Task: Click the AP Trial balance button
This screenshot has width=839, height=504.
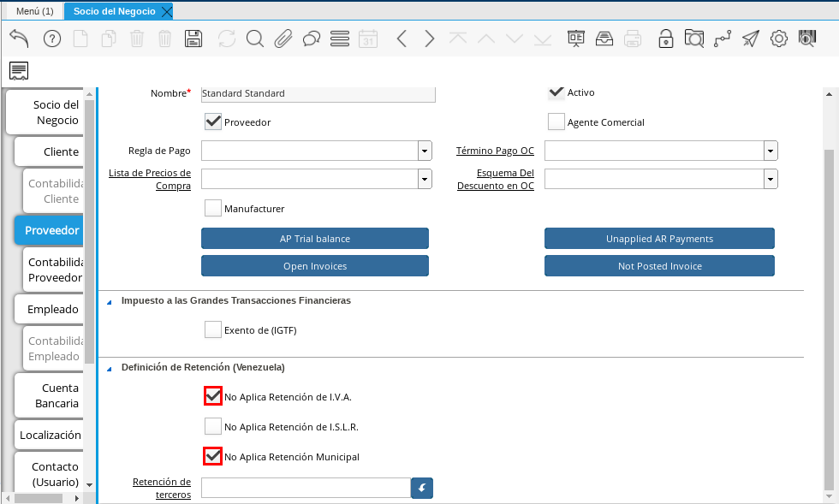Action: click(x=315, y=239)
